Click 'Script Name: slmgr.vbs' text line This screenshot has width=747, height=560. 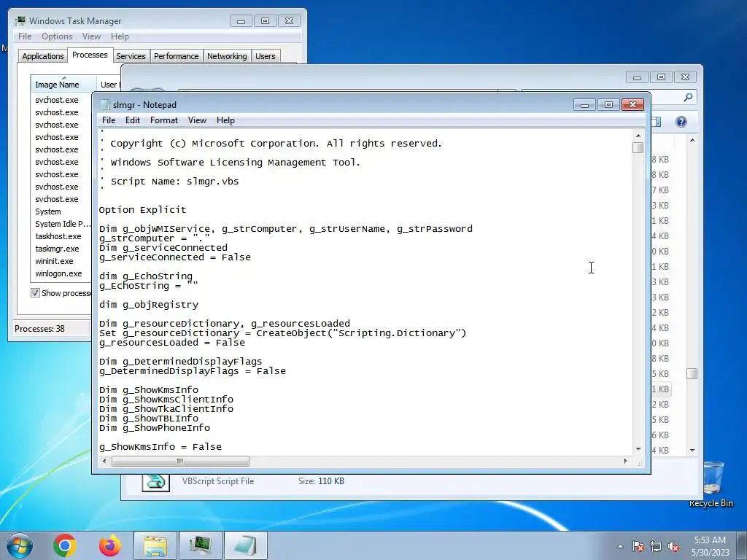click(x=174, y=182)
